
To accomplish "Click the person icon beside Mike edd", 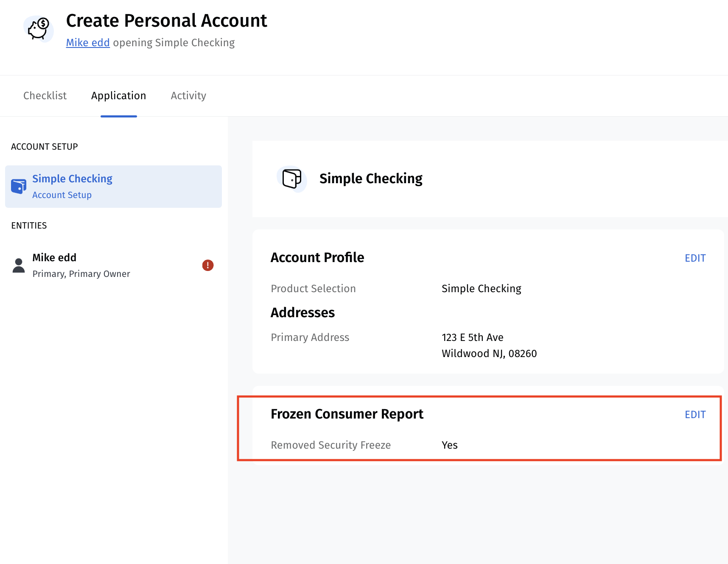I will pyautogui.click(x=19, y=265).
